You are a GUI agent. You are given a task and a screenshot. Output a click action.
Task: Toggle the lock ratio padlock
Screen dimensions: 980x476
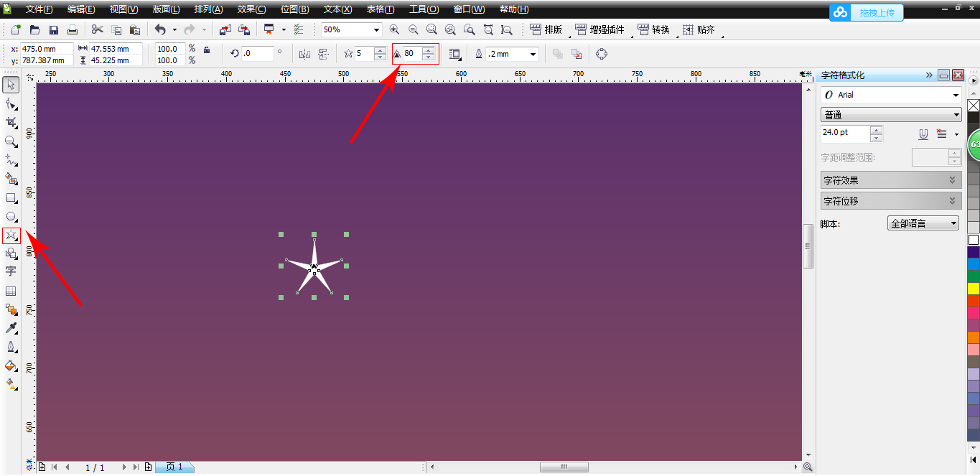pos(207,50)
